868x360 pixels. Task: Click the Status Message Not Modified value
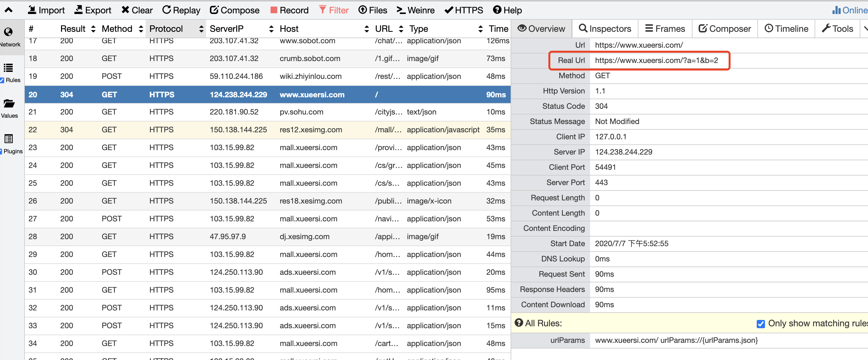coord(617,121)
